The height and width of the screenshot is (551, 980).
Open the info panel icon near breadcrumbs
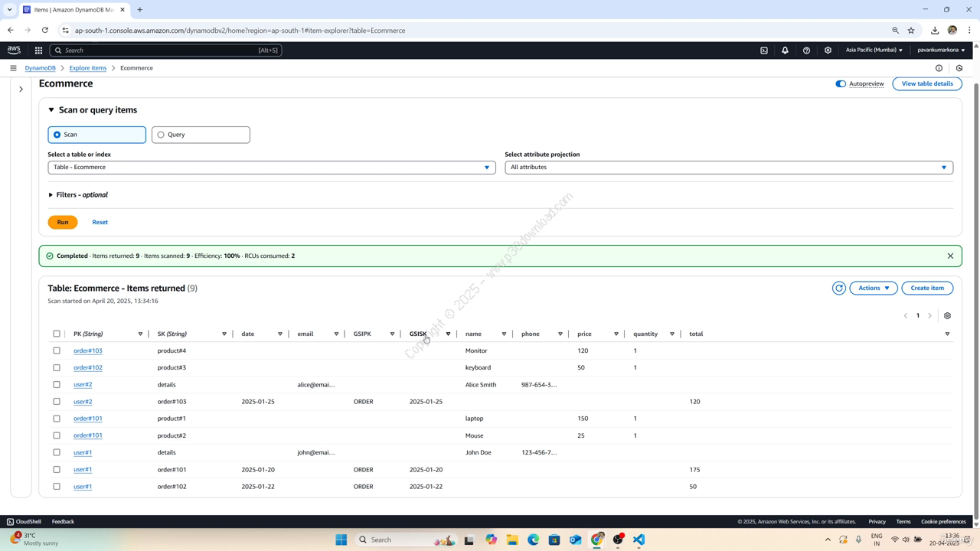(939, 68)
